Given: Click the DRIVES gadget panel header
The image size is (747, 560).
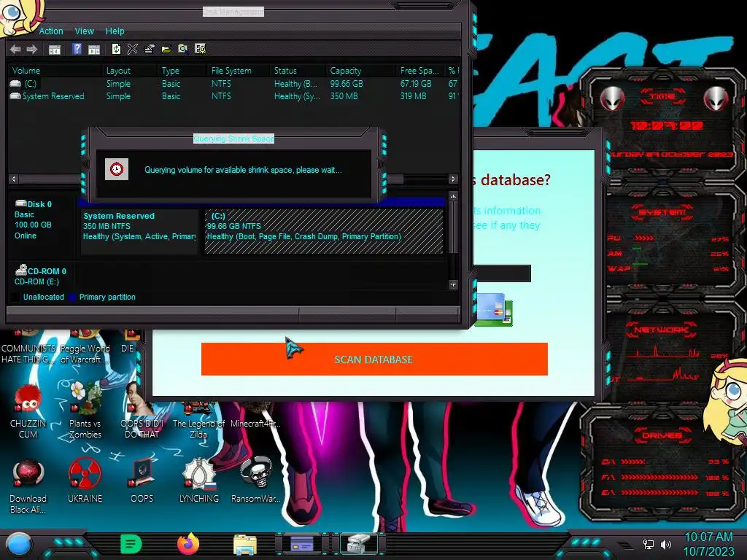Looking at the screenshot, I should (662, 435).
